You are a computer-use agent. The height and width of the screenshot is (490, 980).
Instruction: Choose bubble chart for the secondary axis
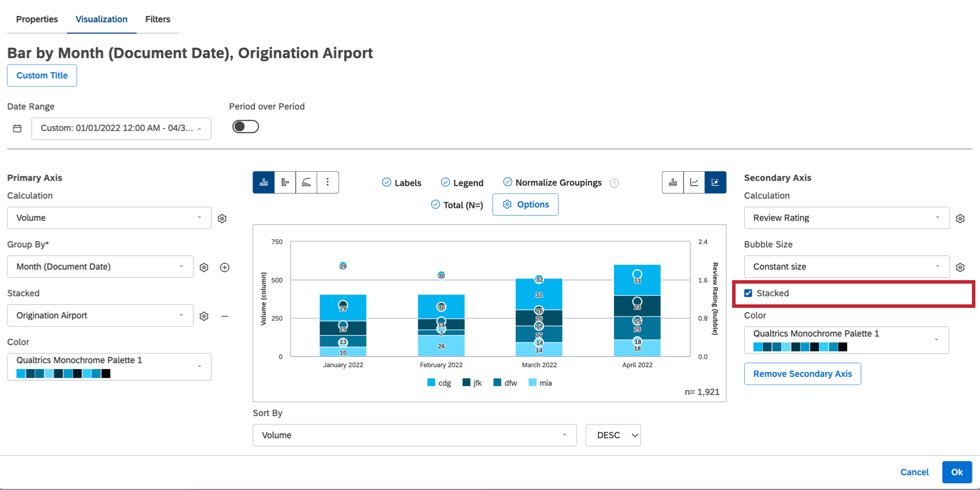coord(715,182)
